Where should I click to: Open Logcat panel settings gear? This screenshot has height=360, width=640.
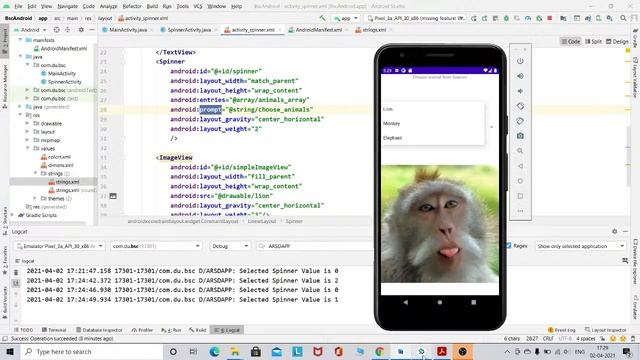click(615, 231)
